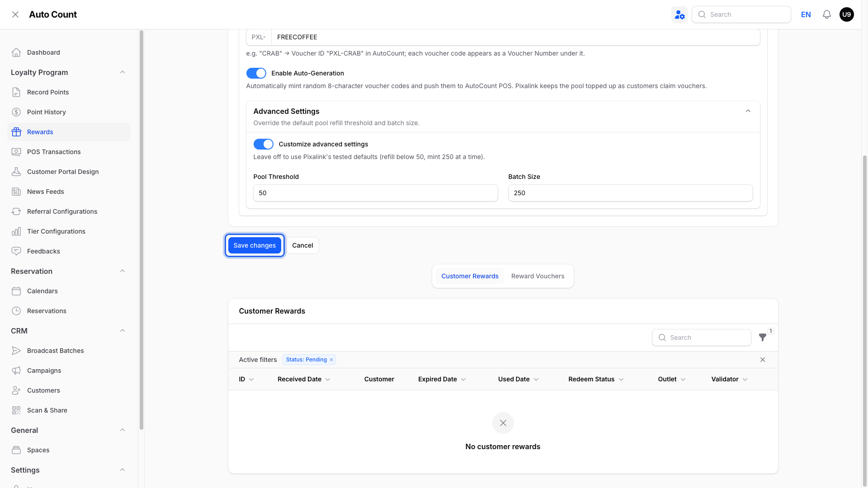Click the News Feeds newspaper icon

pos(16,192)
